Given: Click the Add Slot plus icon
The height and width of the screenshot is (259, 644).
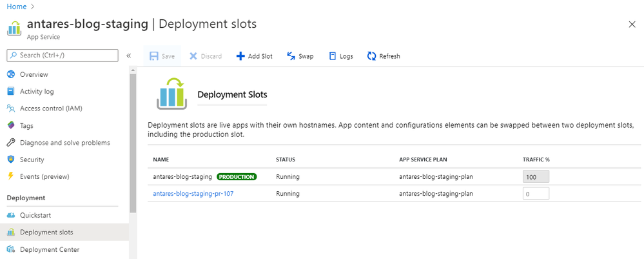Looking at the screenshot, I should click(x=240, y=56).
